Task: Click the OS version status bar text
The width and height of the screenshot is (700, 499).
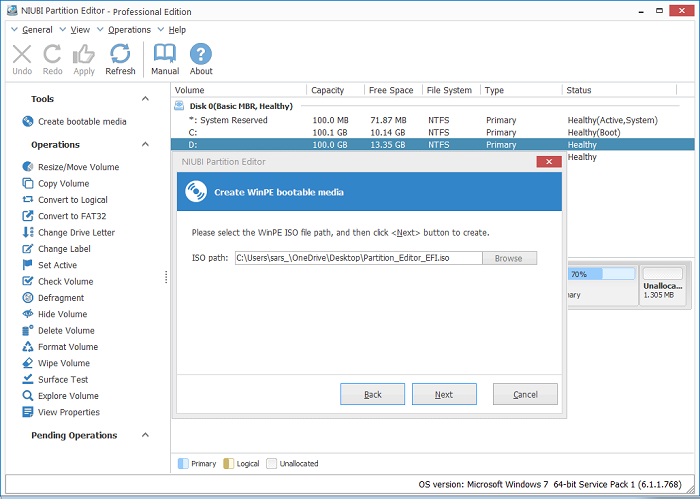Action: tap(550, 484)
